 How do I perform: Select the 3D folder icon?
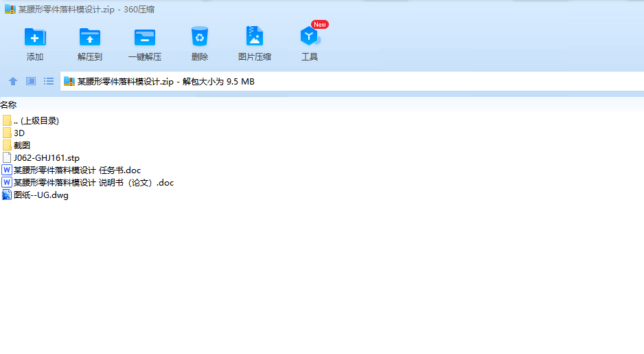(7, 133)
